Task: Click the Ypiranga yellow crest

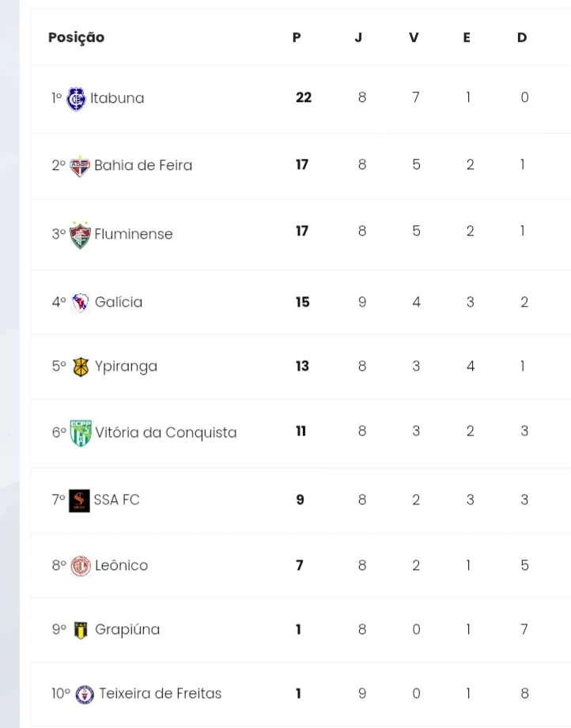Action: click(x=81, y=367)
